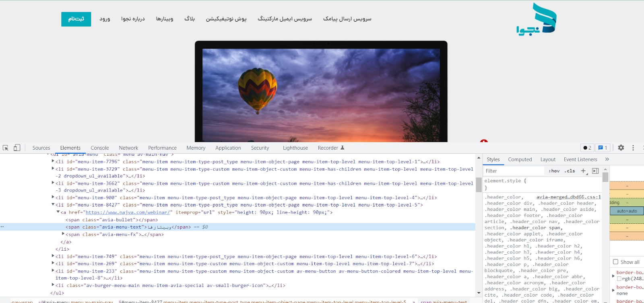Image resolution: width=644 pixels, height=303 pixels.
Task: Expand li menu-item-900 node
Action: click(x=53, y=198)
